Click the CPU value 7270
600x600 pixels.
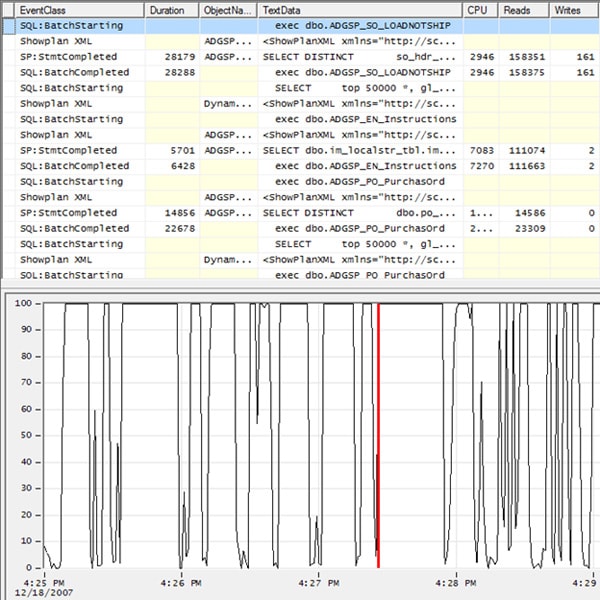coord(482,166)
